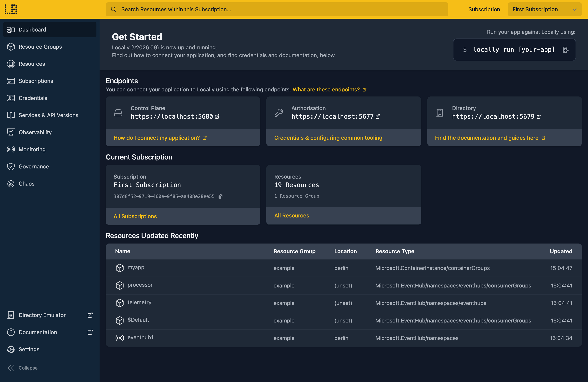
Task: Collapse the sidebar
Action: (23, 368)
